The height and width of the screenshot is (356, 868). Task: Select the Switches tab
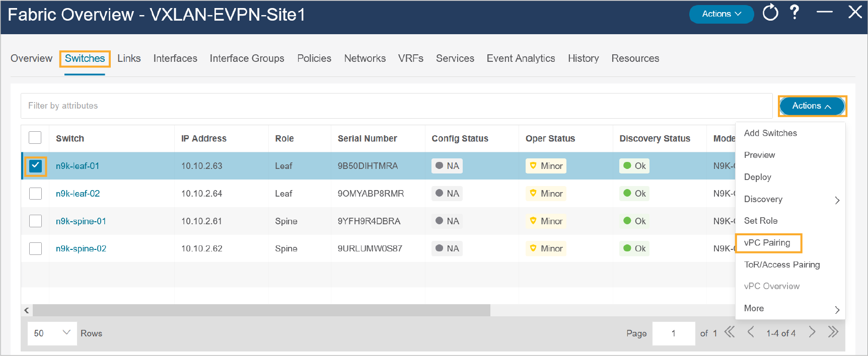(85, 58)
